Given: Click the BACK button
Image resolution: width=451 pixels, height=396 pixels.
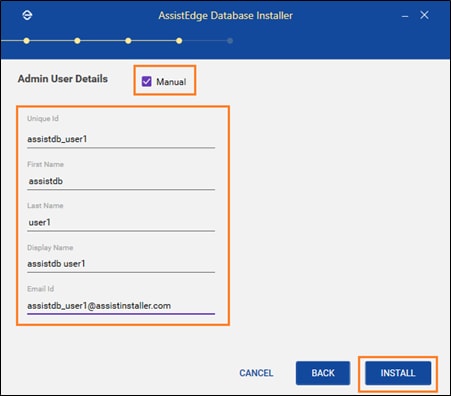Looking at the screenshot, I should click(x=323, y=373).
